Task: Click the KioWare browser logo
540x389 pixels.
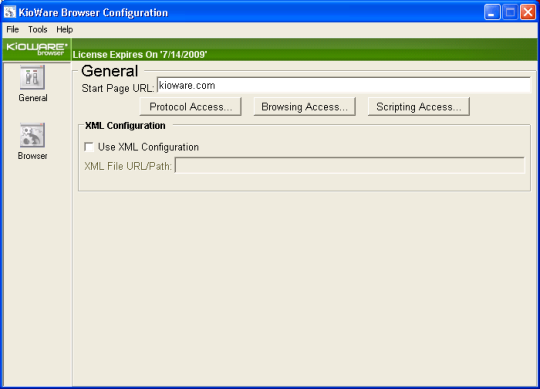Action: [37, 49]
